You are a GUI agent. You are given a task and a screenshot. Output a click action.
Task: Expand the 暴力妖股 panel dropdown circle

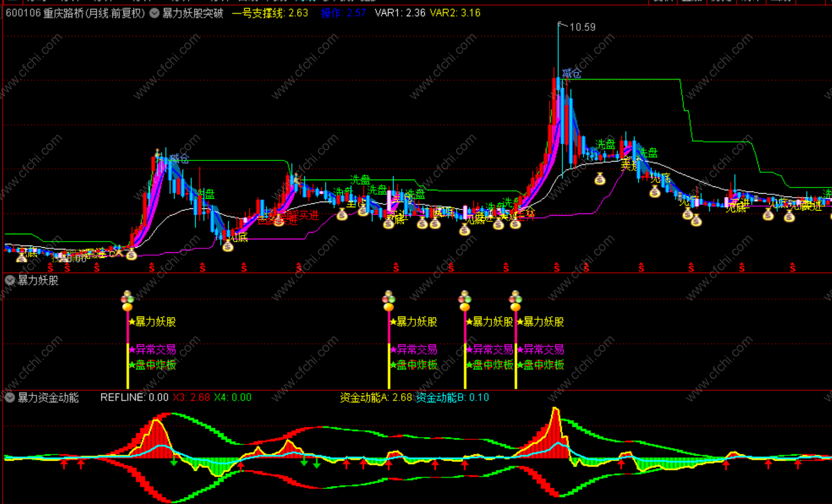click(10, 280)
